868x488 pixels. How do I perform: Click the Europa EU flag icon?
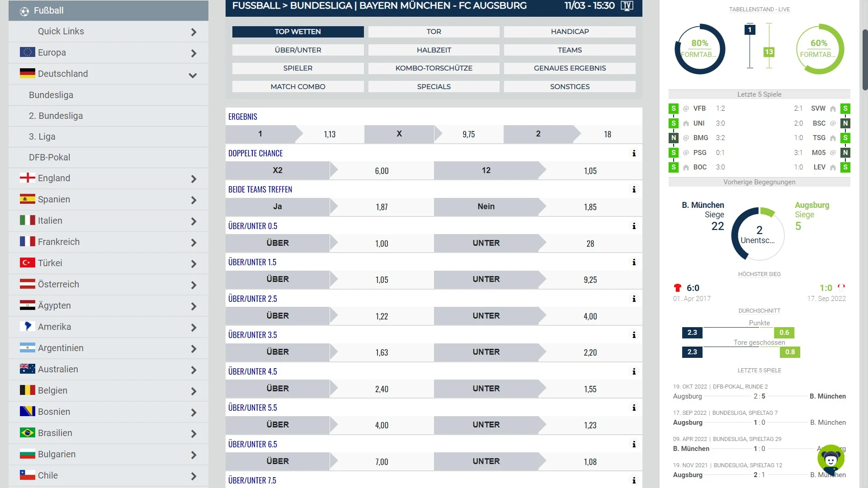coord(28,52)
